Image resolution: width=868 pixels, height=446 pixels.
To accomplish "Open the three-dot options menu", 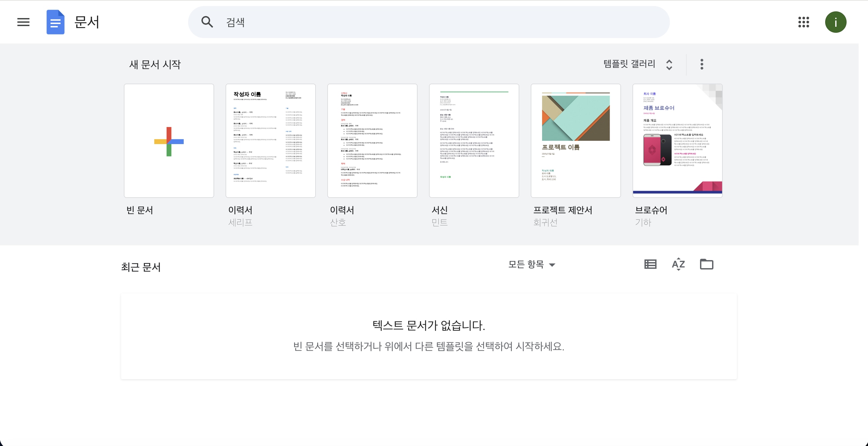I will (702, 64).
